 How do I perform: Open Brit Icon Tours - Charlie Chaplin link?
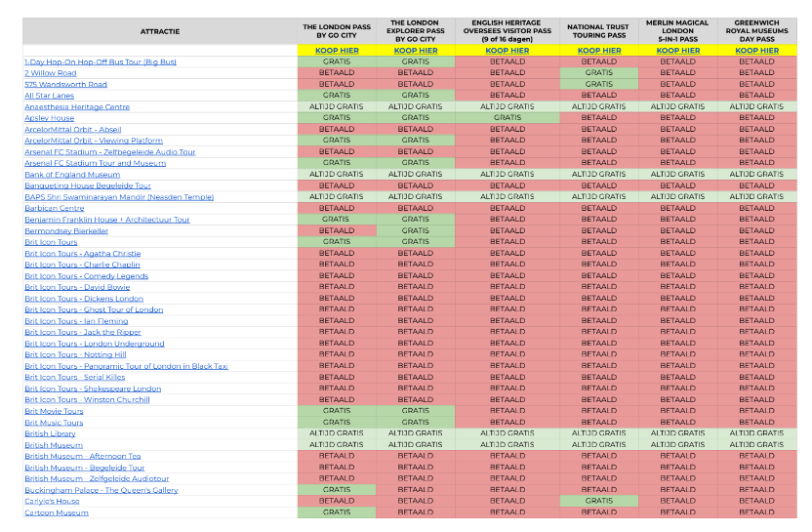coord(82,265)
